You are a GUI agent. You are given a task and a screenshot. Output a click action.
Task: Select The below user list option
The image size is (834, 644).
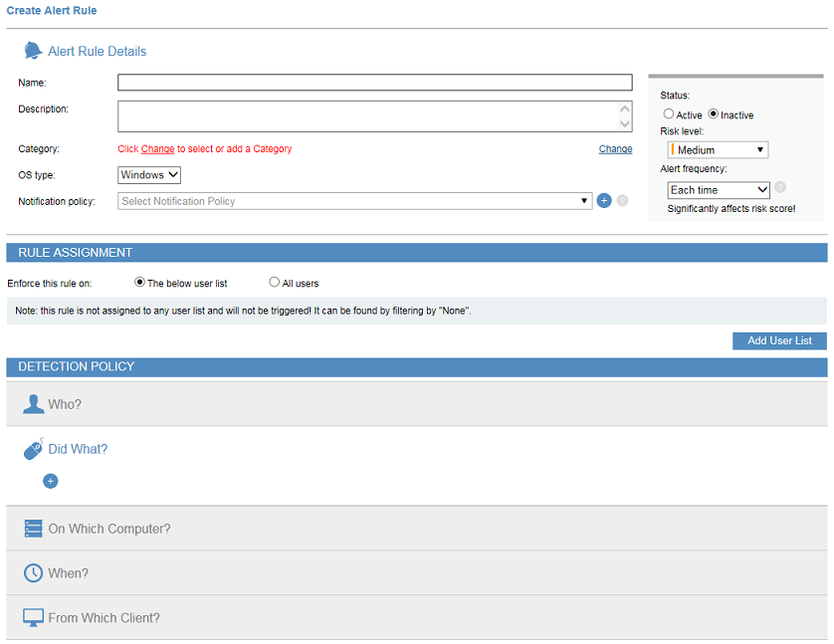click(x=139, y=283)
